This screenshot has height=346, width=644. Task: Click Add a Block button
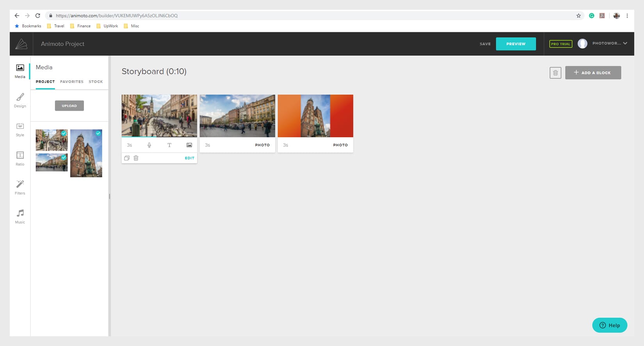pyautogui.click(x=593, y=73)
